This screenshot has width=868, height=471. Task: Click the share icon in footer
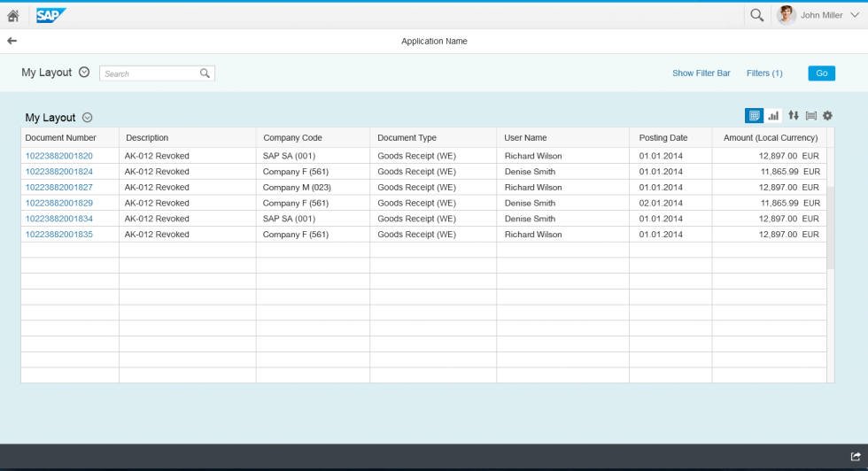pyautogui.click(x=856, y=456)
